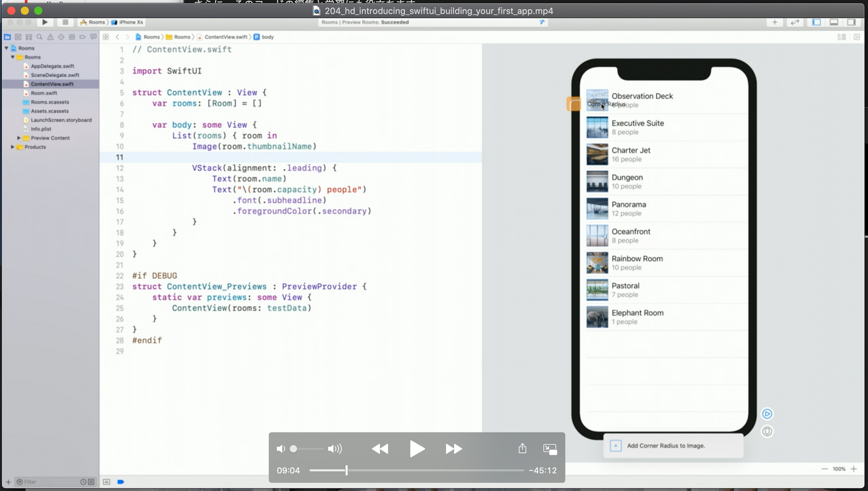Toggle the Inspectors panel visibility
The image size is (868, 491).
pyautogui.click(x=851, y=22)
